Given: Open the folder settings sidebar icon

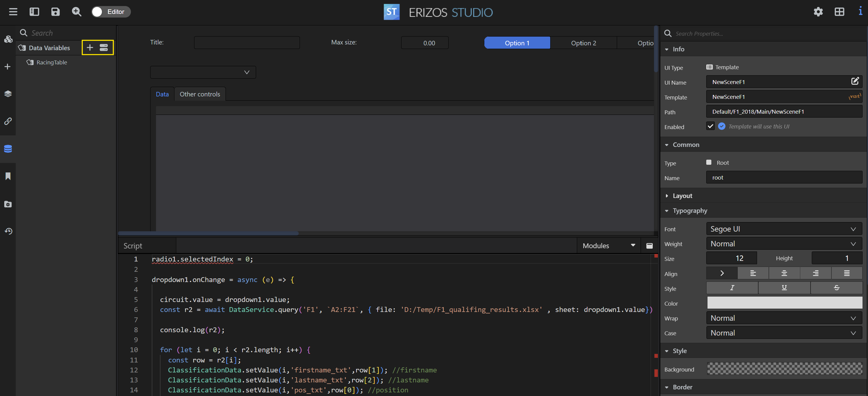Looking at the screenshot, I should pyautogui.click(x=8, y=204).
